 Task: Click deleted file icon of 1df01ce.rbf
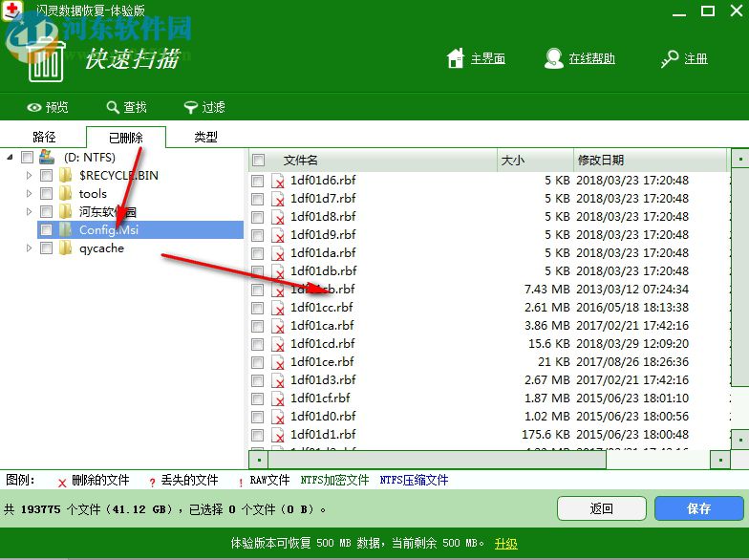click(x=277, y=362)
